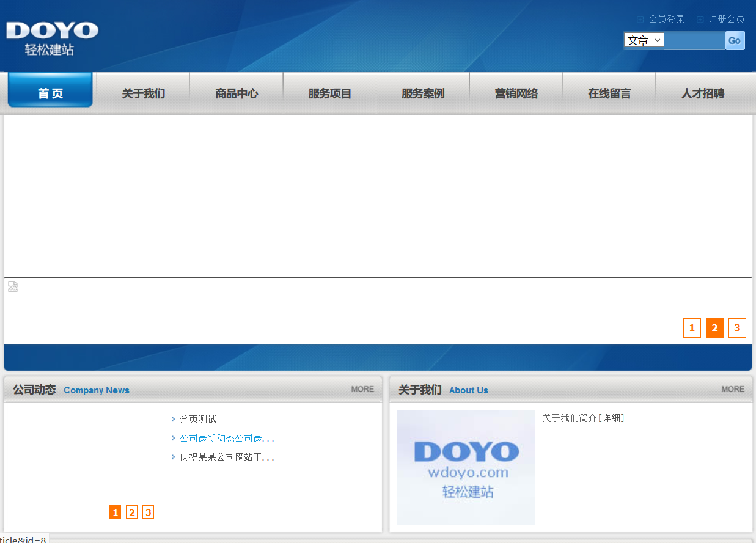Click the broken image placeholder icon

pos(12,286)
